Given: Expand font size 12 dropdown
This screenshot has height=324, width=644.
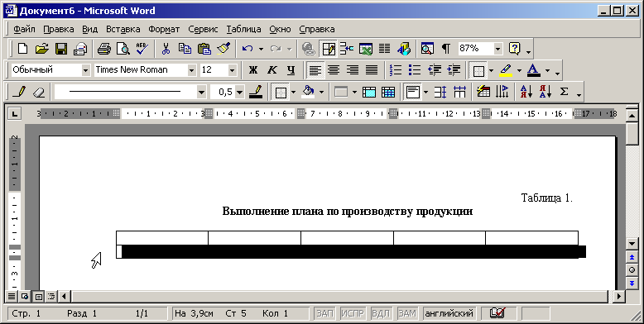Looking at the screenshot, I should [232, 70].
